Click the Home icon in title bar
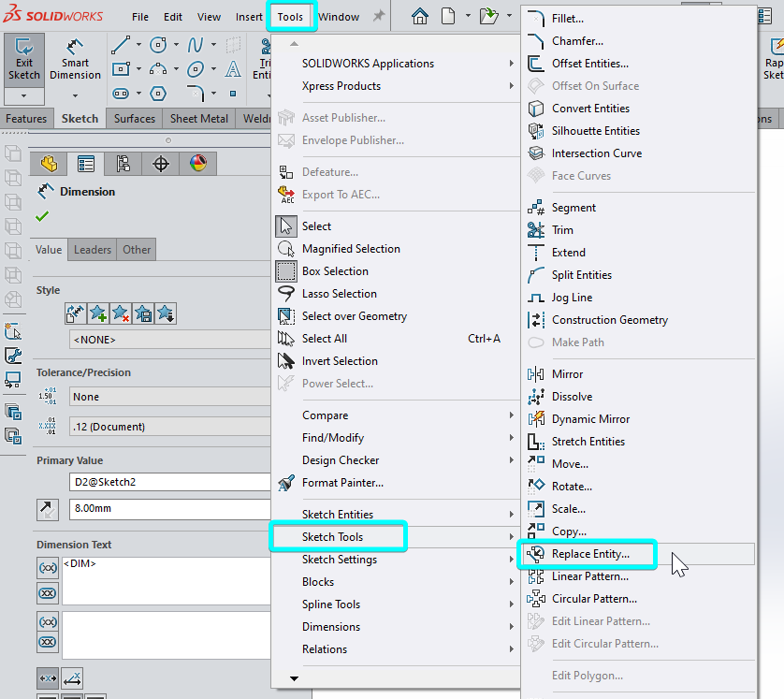This screenshot has width=784, height=699. (x=419, y=17)
